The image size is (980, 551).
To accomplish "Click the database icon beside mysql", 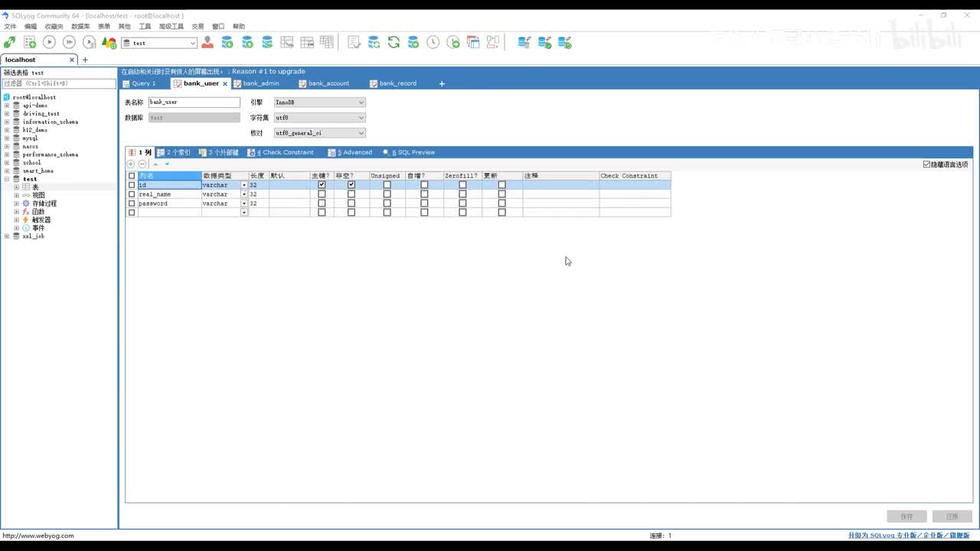I will pyautogui.click(x=16, y=138).
